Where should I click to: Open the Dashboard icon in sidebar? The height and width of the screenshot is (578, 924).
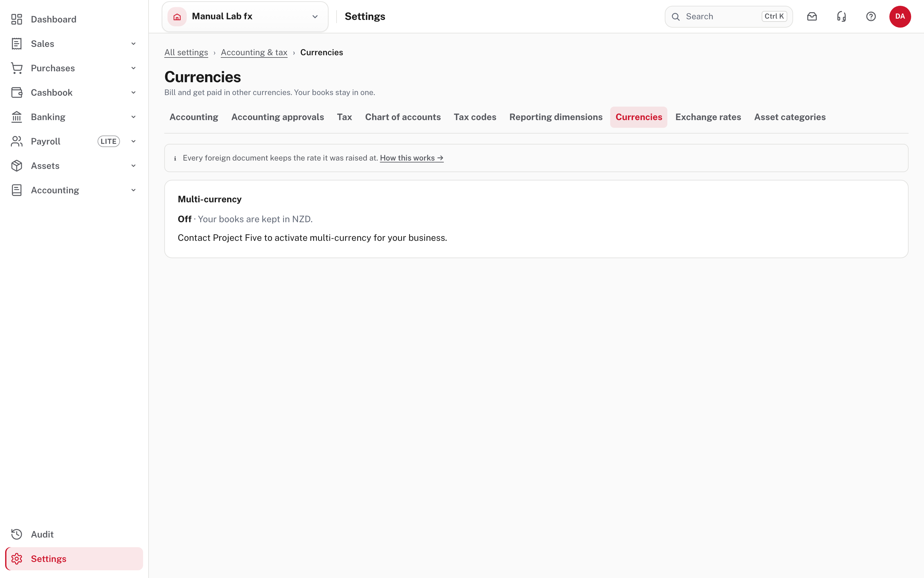coord(16,19)
